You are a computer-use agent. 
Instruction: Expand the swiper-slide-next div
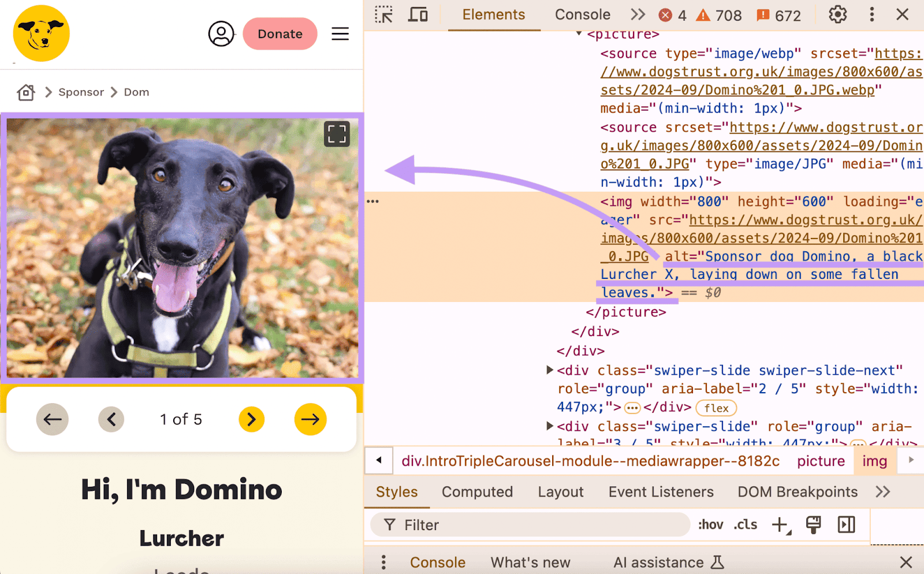(x=549, y=370)
